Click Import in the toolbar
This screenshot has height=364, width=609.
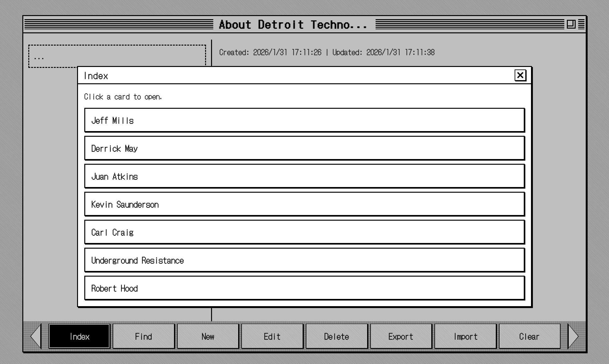(465, 336)
